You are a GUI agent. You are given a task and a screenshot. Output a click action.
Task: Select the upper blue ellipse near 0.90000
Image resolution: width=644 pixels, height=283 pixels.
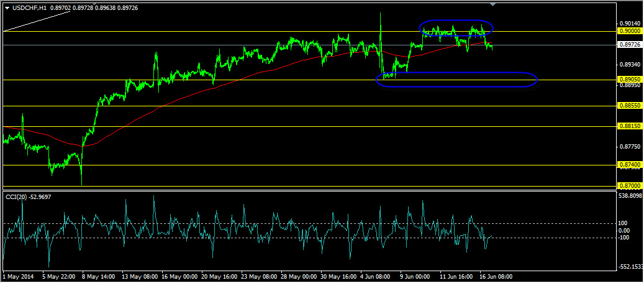click(456, 28)
